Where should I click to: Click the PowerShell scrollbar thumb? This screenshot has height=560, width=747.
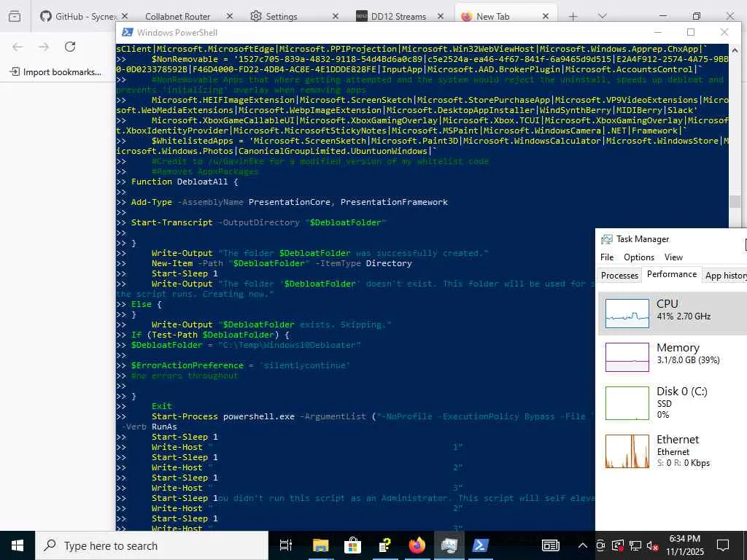coord(735,201)
